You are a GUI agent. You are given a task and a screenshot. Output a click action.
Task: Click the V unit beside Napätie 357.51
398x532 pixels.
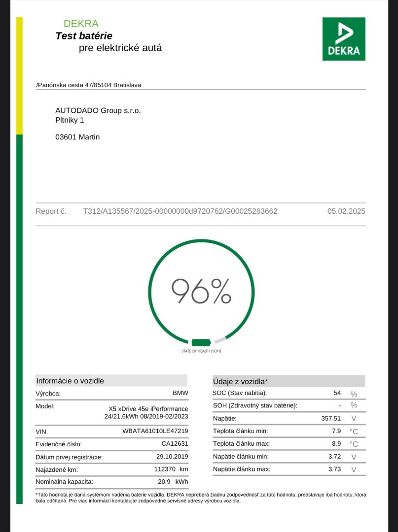coord(353,418)
